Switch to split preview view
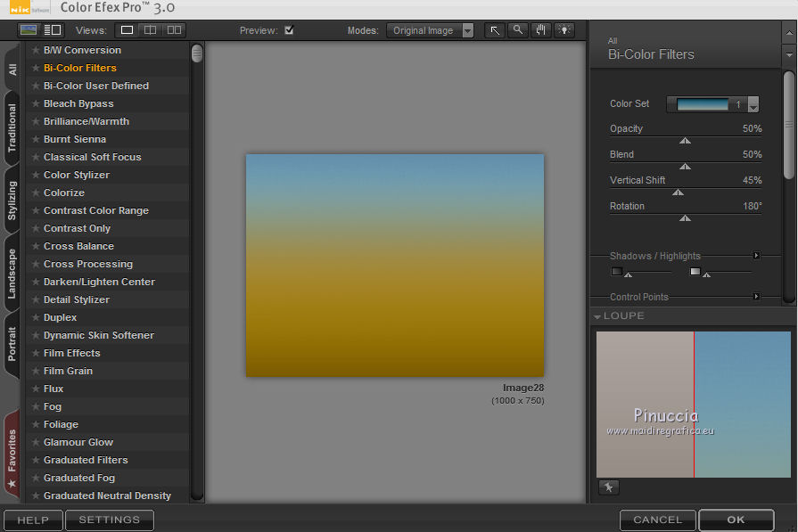This screenshot has width=798, height=532. tap(150, 30)
